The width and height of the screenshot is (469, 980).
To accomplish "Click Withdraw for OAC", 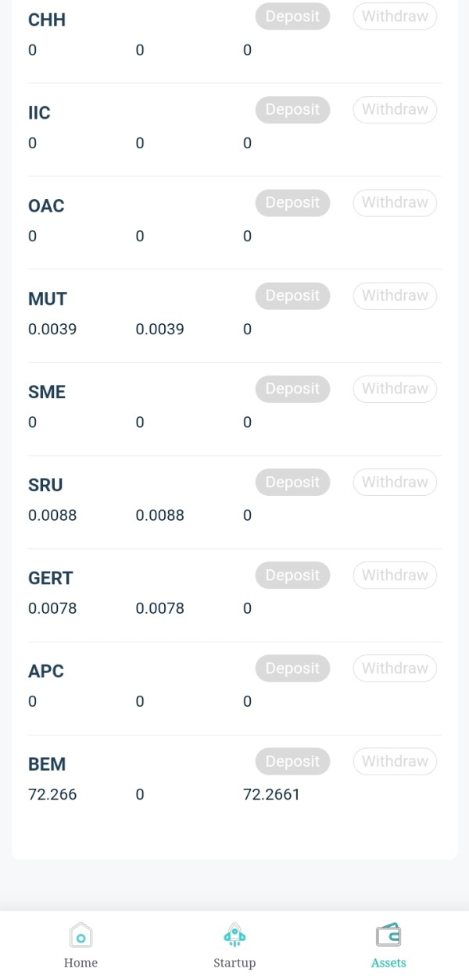I will pyautogui.click(x=395, y=202).
